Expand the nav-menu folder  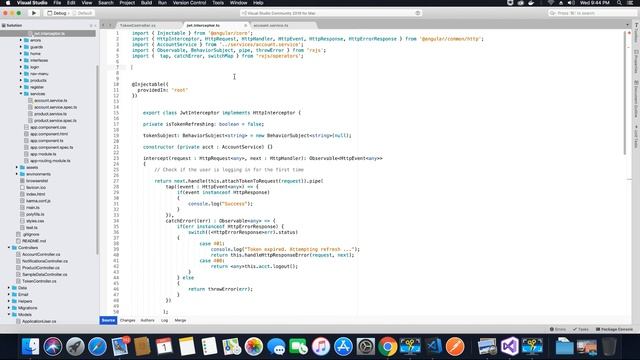tap(21, 73)
